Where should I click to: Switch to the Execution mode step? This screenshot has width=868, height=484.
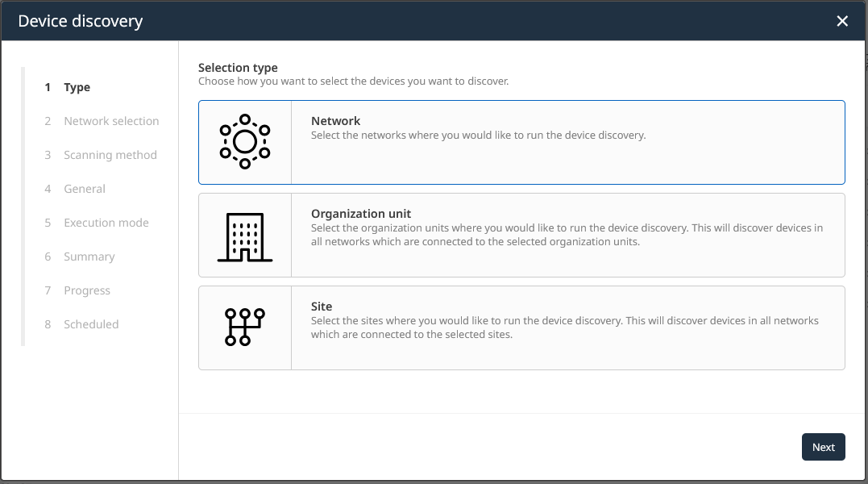[106, 223]
